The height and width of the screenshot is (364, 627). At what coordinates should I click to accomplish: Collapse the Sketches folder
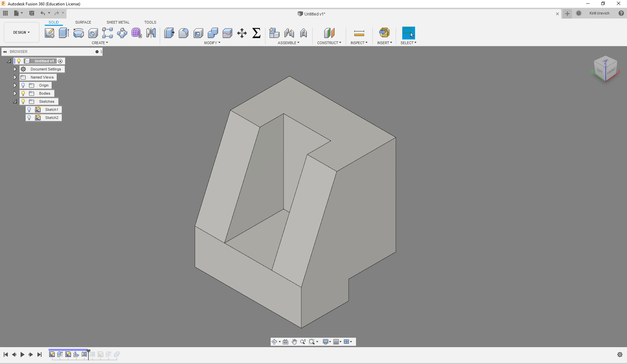click(x=15, y=101)
